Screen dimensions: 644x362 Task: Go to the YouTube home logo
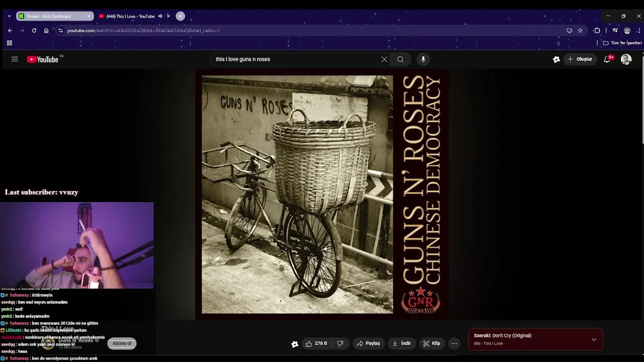coord(43,59)
